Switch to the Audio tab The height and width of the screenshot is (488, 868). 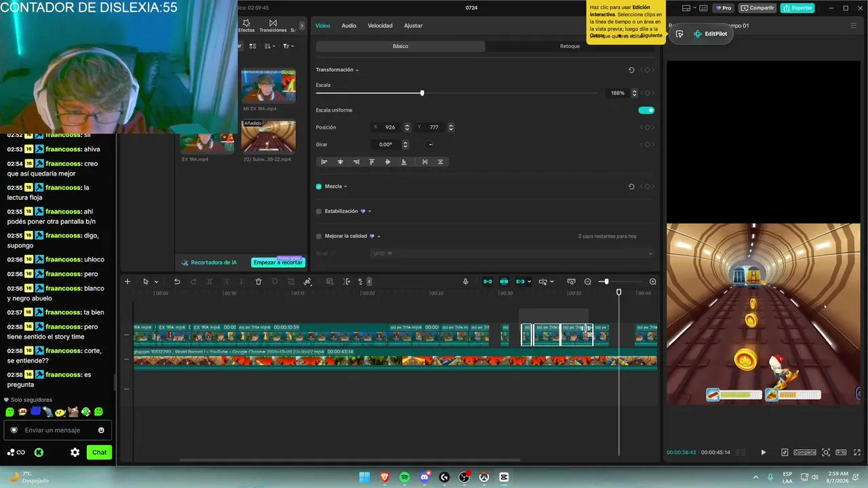[349, 26]
